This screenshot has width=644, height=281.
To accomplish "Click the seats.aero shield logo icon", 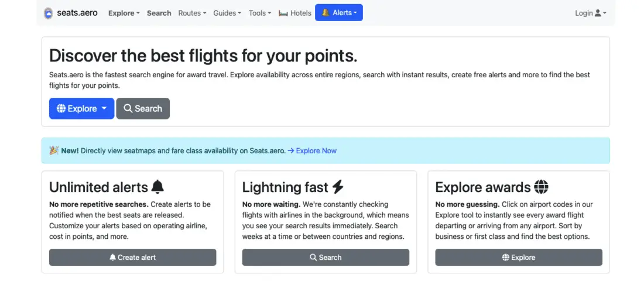I will coord(48,13).
